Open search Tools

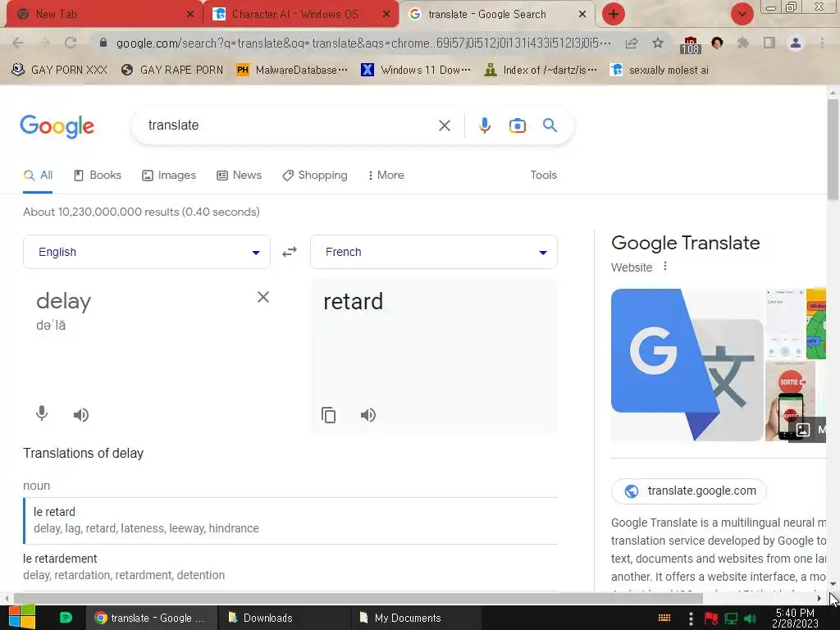543,176
